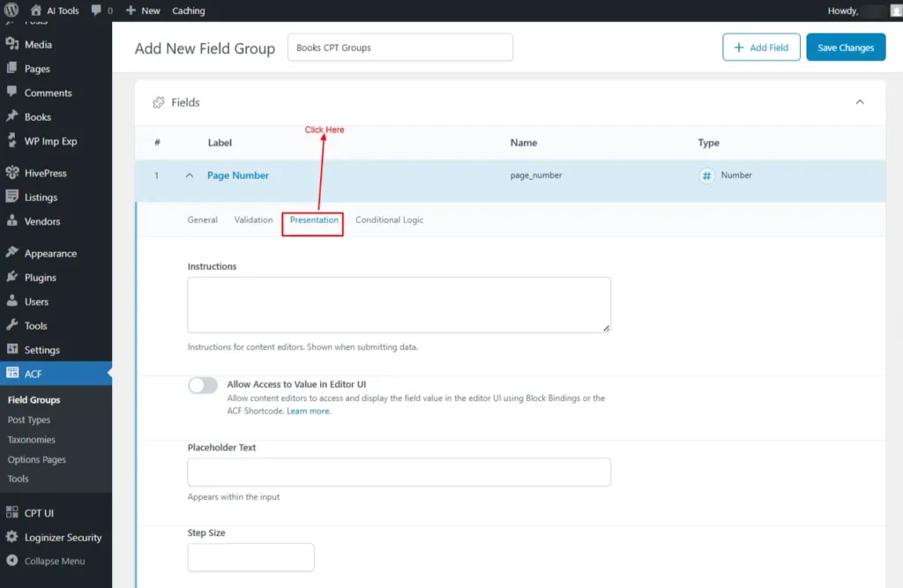Collapse the Page Number field row chevron
903x588 pixels.
(x=189, y=175)
